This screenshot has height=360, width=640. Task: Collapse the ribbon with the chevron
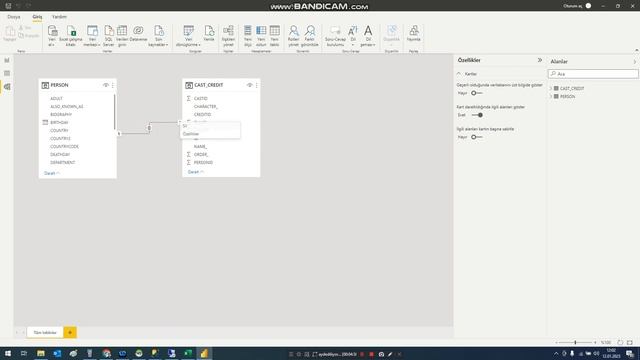click(636, 50)
